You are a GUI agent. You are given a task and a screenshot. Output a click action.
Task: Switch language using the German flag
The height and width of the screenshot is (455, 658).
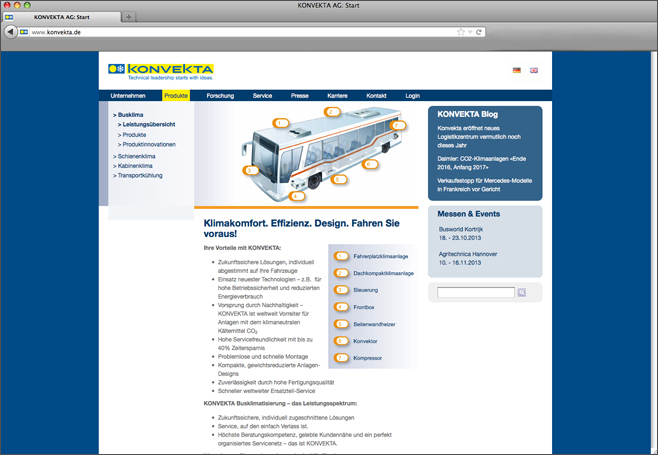[517, 70]
